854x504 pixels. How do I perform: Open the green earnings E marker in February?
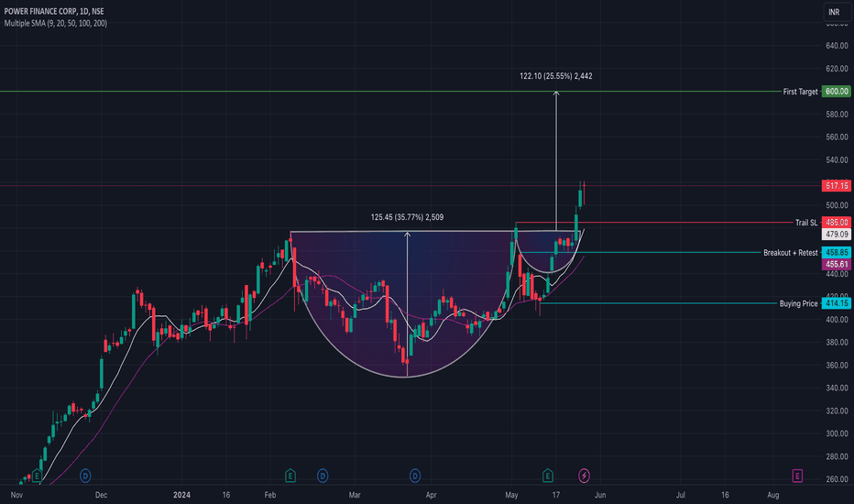pyautogui.click(x=290, y=476)
